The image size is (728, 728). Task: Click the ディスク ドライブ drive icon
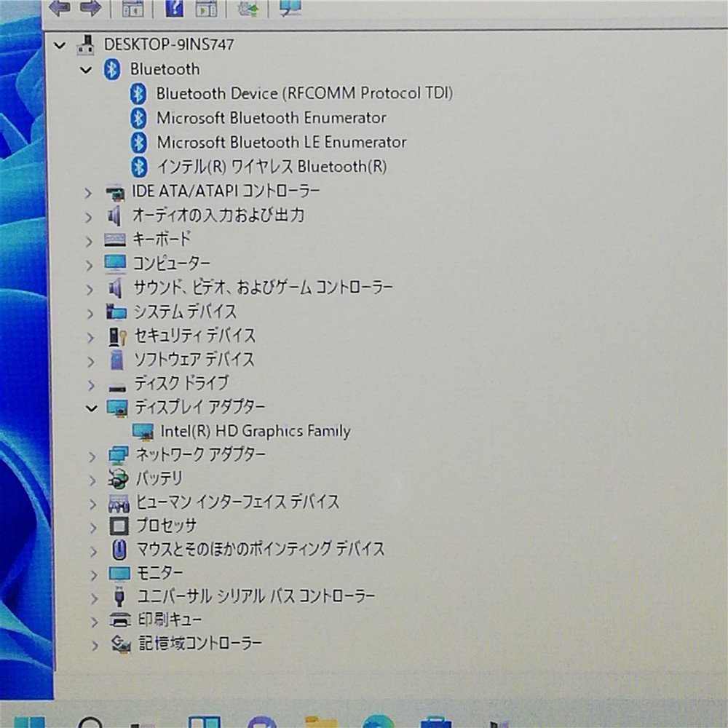[x=117, y=387]
